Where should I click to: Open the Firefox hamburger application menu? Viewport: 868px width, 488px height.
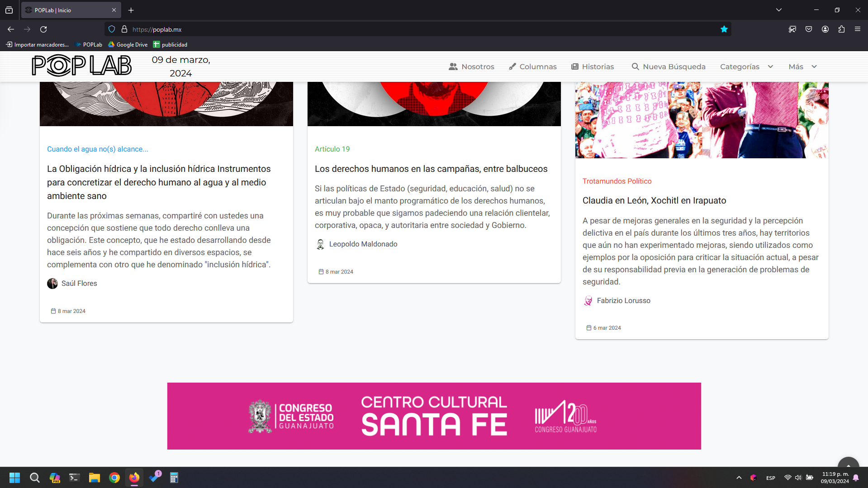tap(858, 29)
